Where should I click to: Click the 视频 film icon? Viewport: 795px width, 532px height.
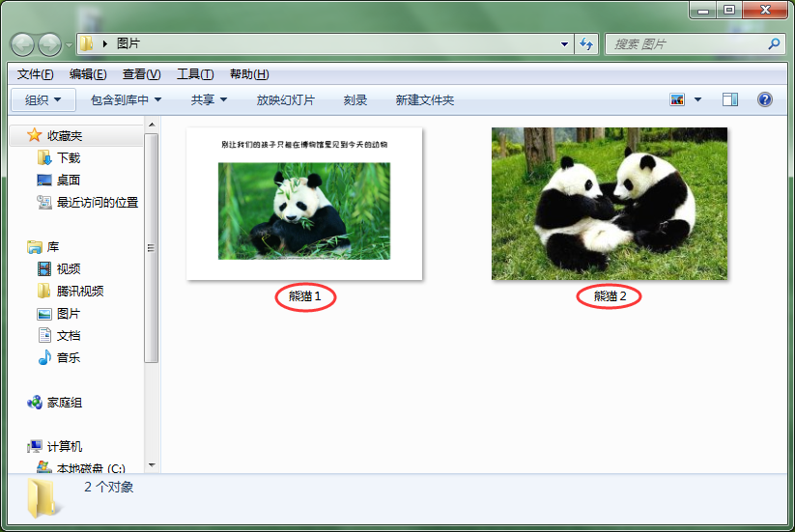point(44,269)
